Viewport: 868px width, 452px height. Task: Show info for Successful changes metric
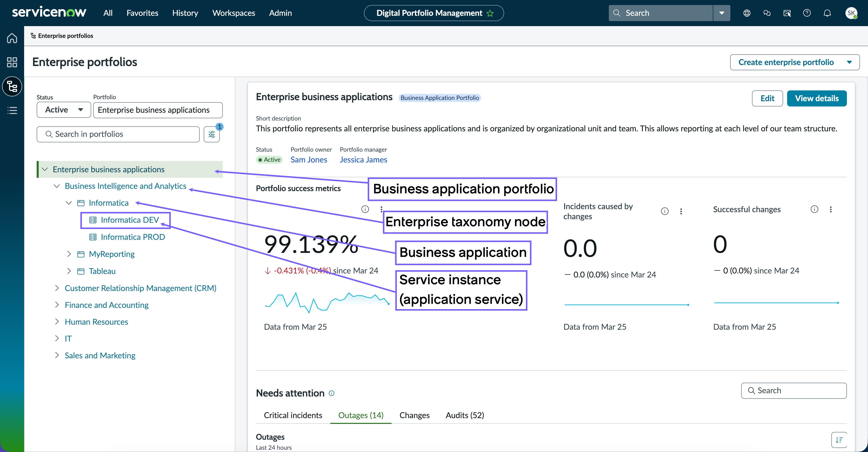click(814, 209)
